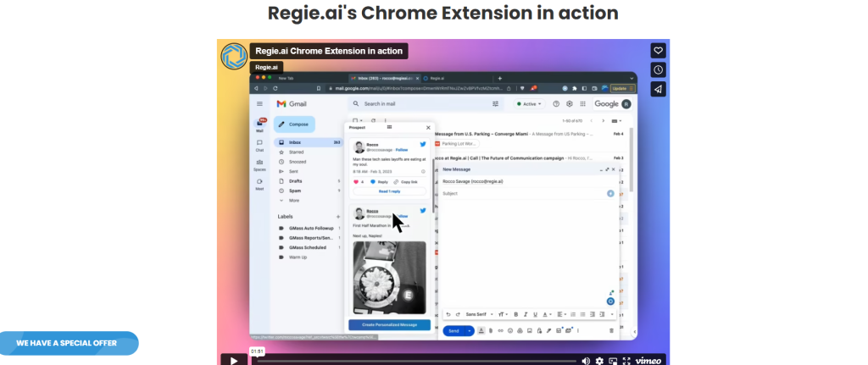Mute the video with the speaker icon

click(585, 361)
